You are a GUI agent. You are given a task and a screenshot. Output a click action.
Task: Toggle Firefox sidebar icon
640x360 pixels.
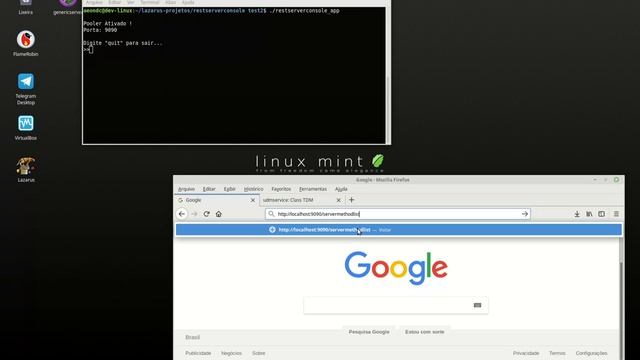[602, 214]
